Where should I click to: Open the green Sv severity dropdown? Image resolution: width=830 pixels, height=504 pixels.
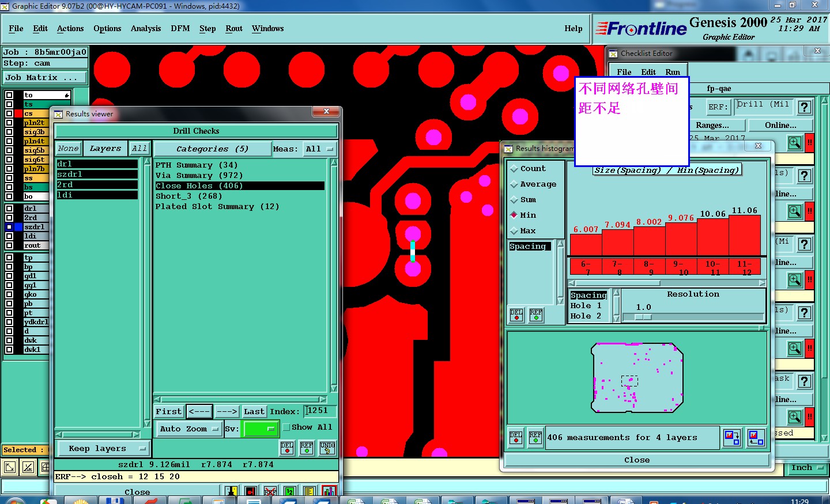pyautogui.click(x=261, y=429)
